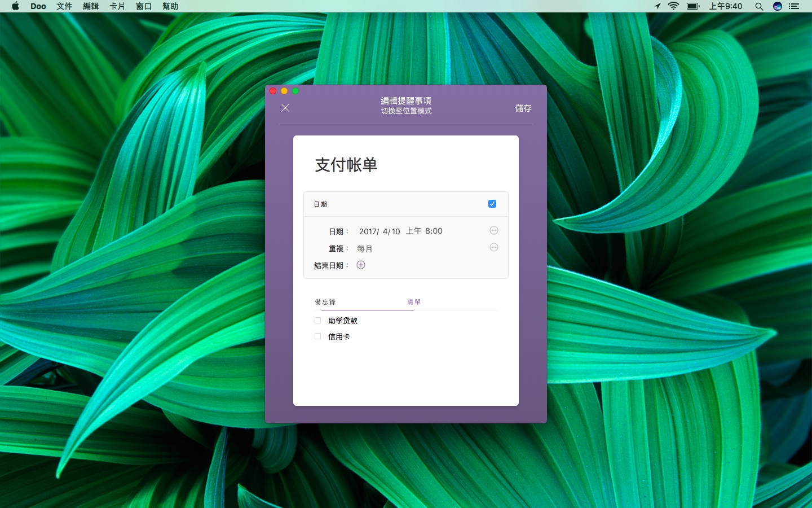The image size is (812, 508).
Task: Click the X icon to cancel editing
Action: point(285,108)
